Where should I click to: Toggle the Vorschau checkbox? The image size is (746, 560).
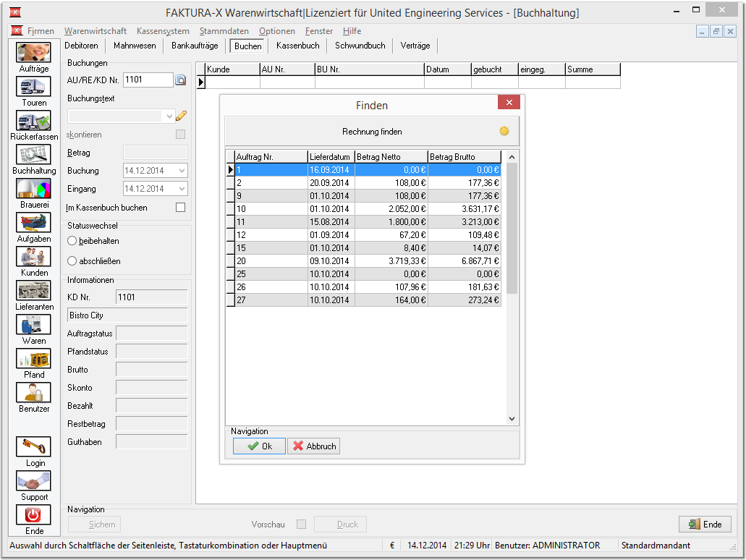click(301, 524)
